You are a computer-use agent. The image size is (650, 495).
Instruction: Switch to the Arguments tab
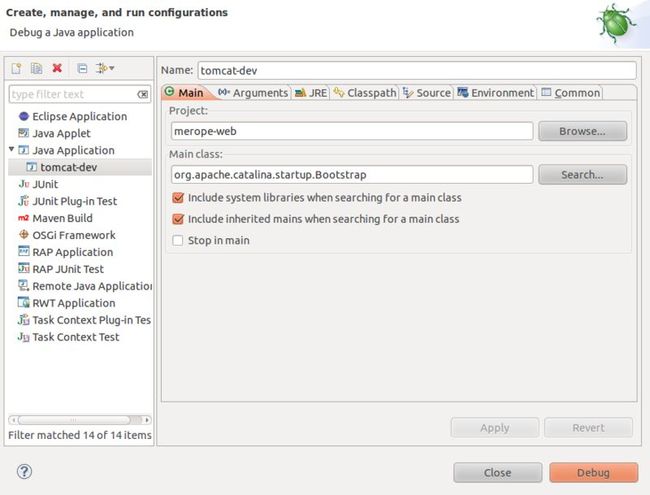click(253, 93)
